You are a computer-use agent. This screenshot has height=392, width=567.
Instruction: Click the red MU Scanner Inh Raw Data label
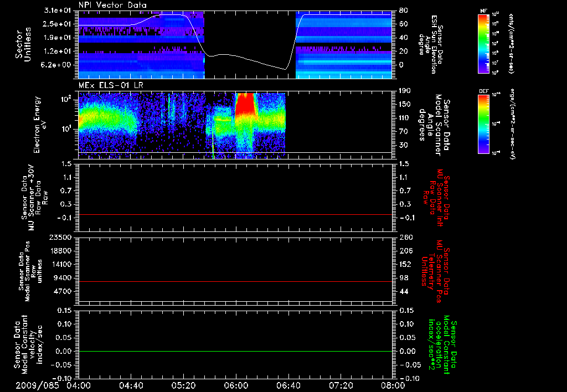[436, 198]
